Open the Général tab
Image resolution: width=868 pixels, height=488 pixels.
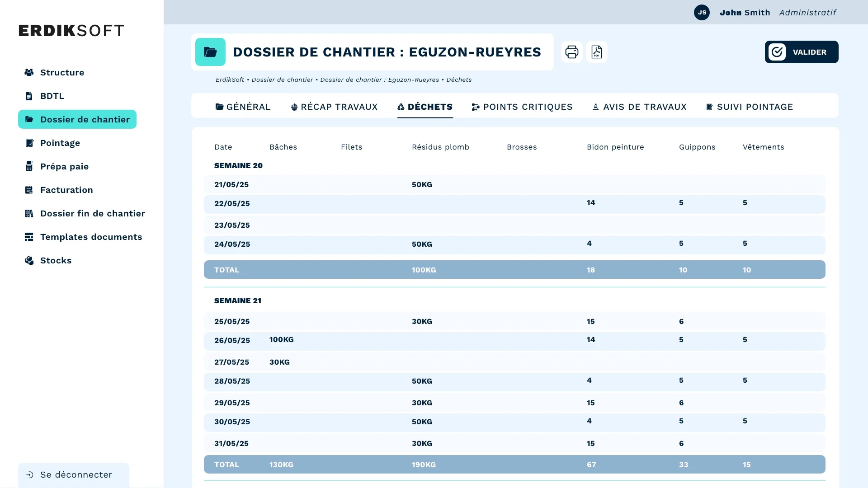[243, 107]
